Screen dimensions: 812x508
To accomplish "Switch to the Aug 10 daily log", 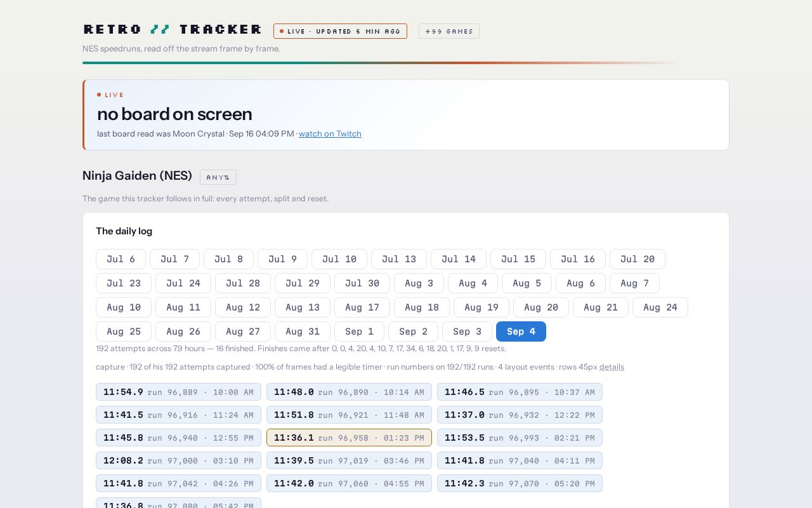I will tap(124, 307).
